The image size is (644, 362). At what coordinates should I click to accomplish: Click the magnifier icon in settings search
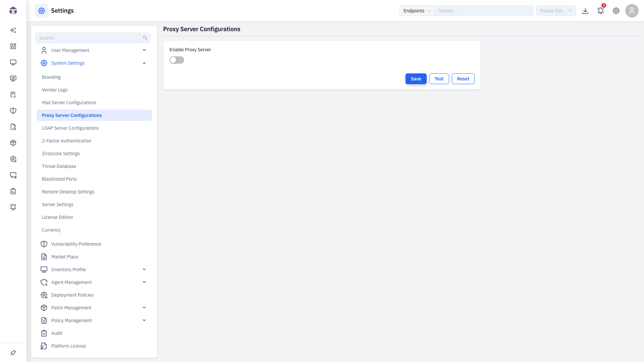(x=145, y=38)
